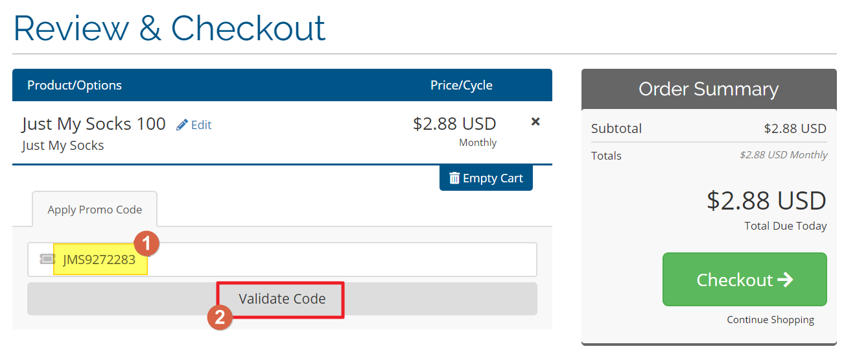
Task: Focus the promo code input field
Action: click(x=337, y=260)
